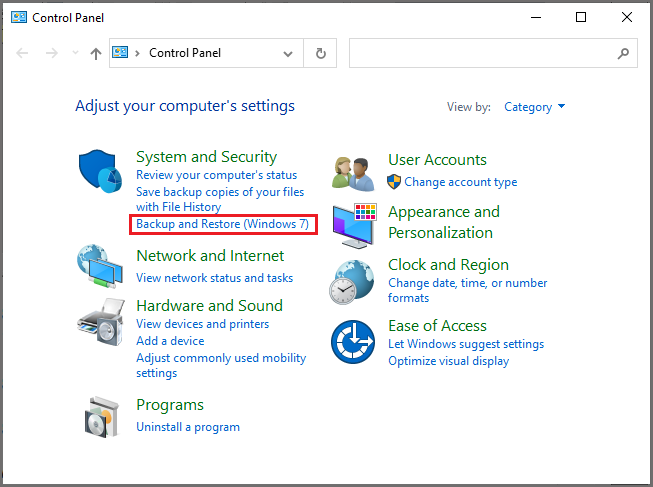Open the Ease of Access heading
The image size is (653, 487).
(437, 326)
